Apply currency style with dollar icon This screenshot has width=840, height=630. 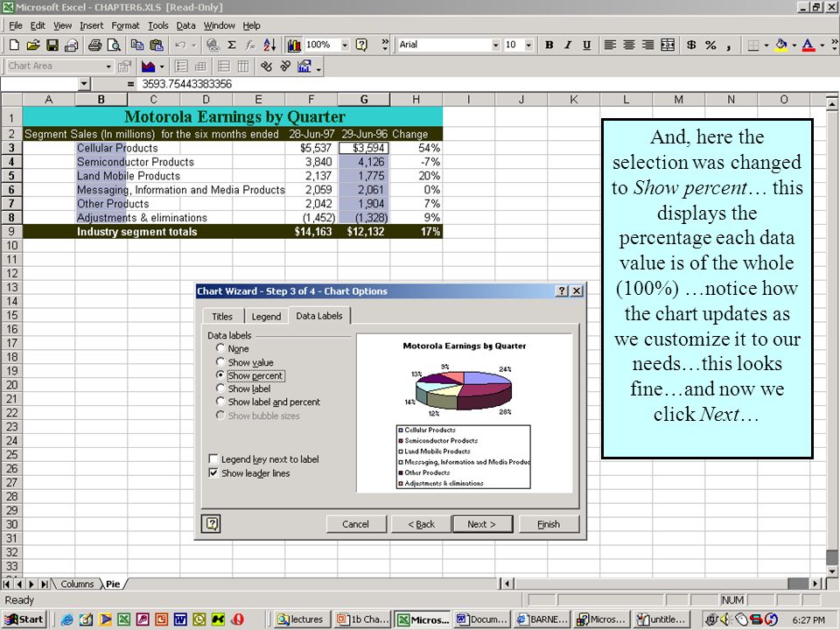[691, 45]
